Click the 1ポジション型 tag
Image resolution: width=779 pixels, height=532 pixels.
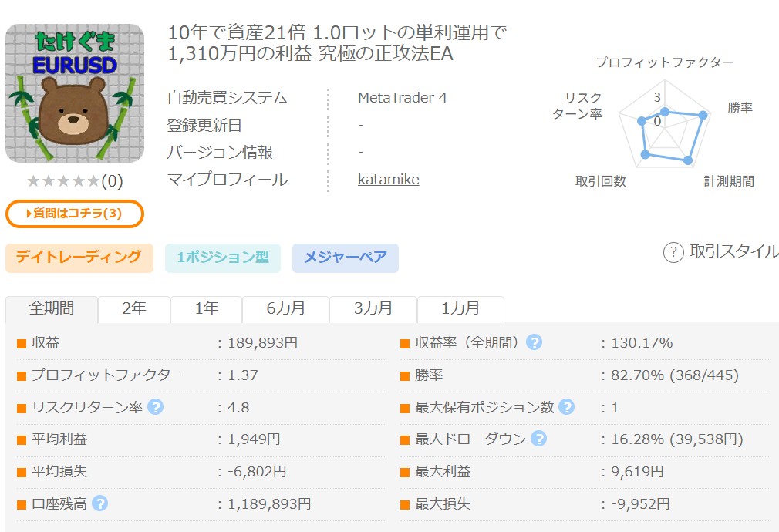pyautogui.click(x=223, y=258)
